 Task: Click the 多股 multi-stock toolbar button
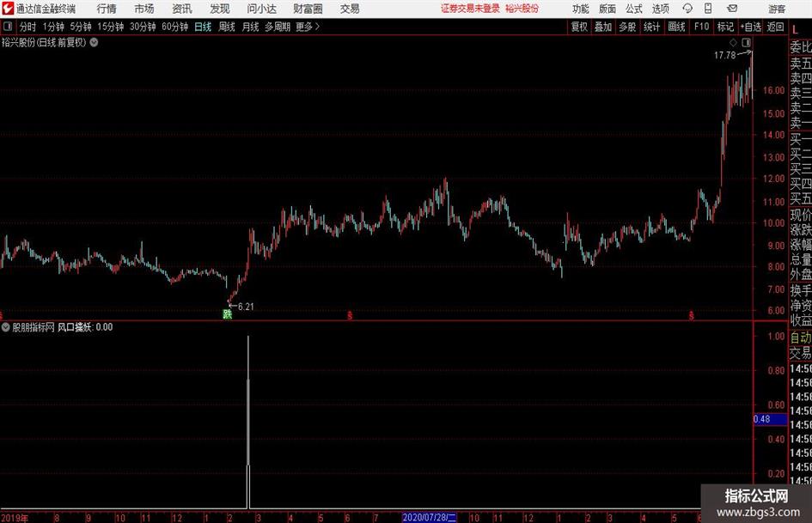click(x=627, y=27)
